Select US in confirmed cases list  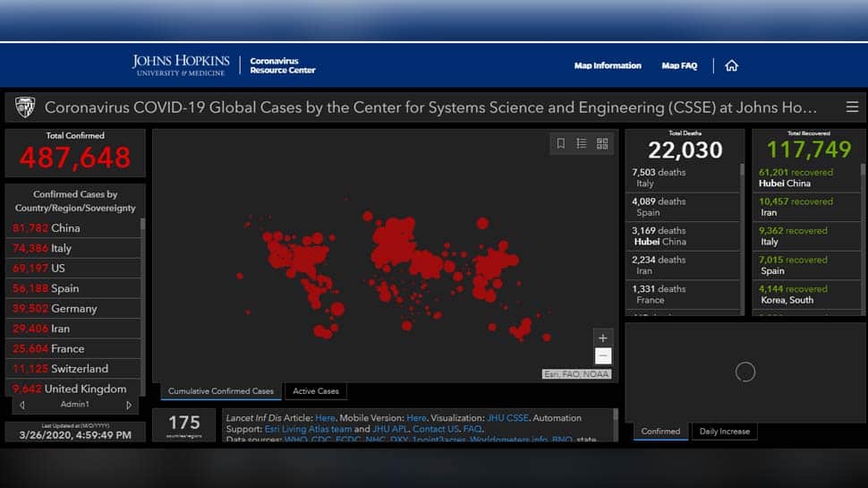tap(72, 268)
